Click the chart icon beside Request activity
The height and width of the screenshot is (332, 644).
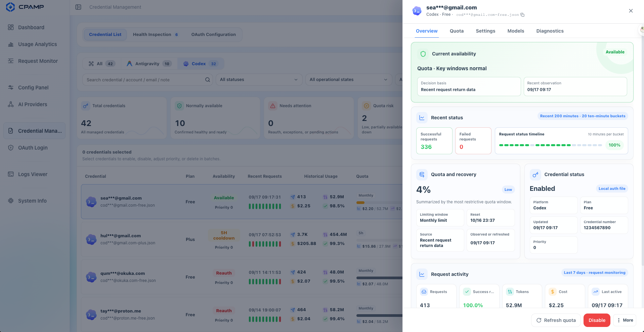click(x=422, y=274)
